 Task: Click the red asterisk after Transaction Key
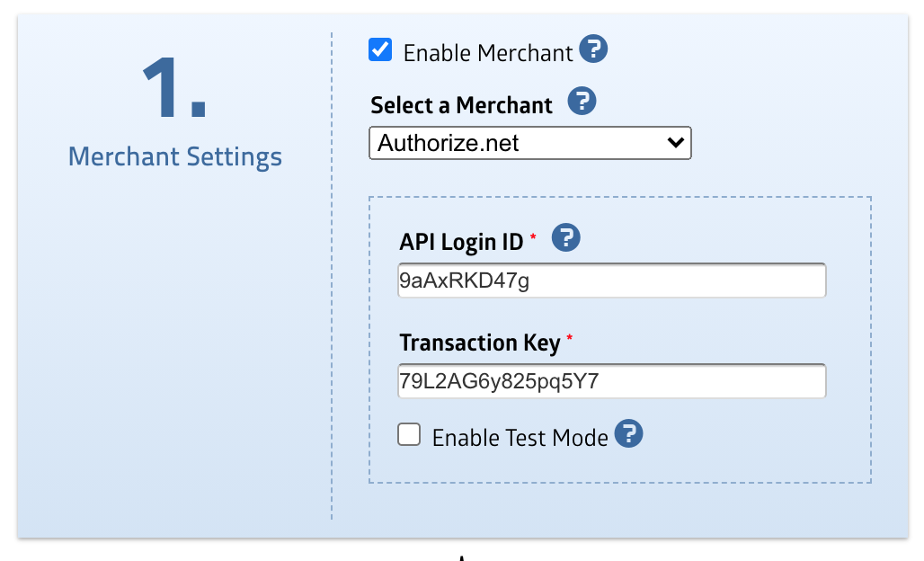pos(569,337)
